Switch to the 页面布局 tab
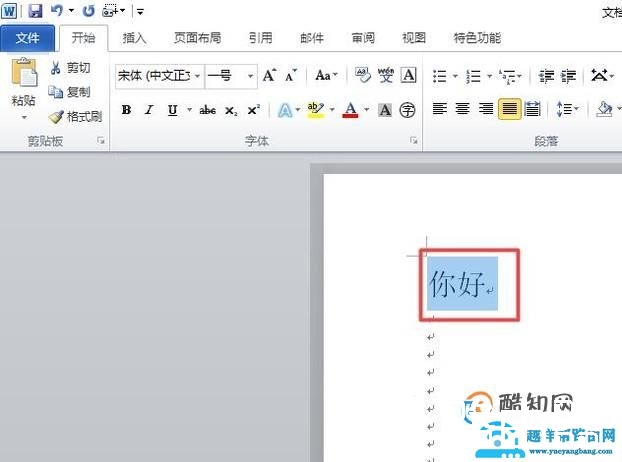 click(197, 38)
